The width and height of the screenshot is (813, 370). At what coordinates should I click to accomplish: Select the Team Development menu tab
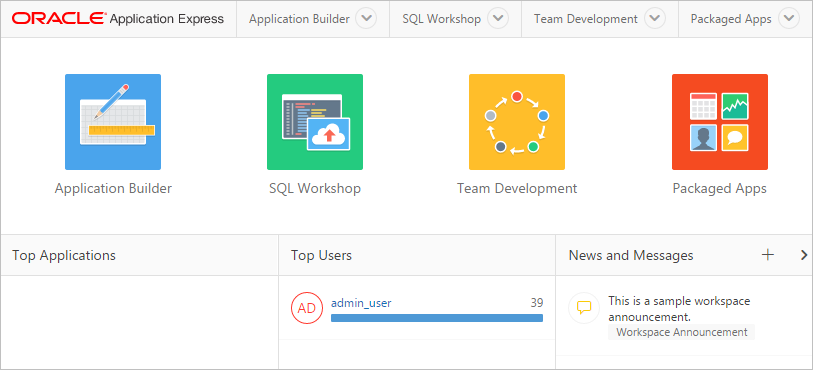(585, 19)
